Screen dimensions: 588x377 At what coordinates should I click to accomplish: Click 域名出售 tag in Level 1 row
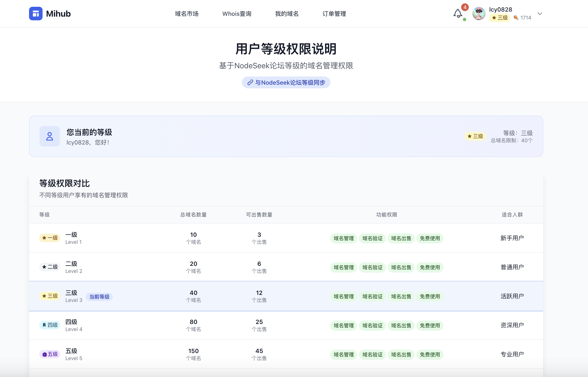(401, 238)
